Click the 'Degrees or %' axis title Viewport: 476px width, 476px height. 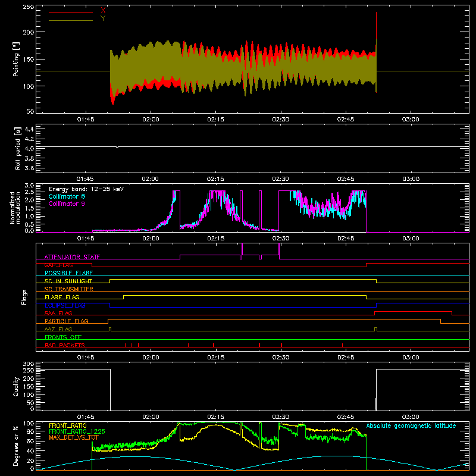coord(16,446)
